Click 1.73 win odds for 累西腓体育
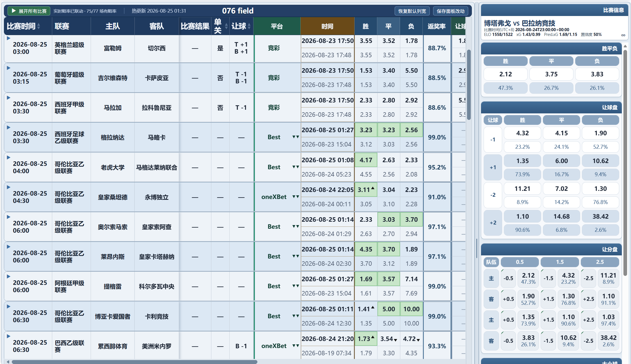The height and width of the screenshot is (364, 631). coord(366,339)
